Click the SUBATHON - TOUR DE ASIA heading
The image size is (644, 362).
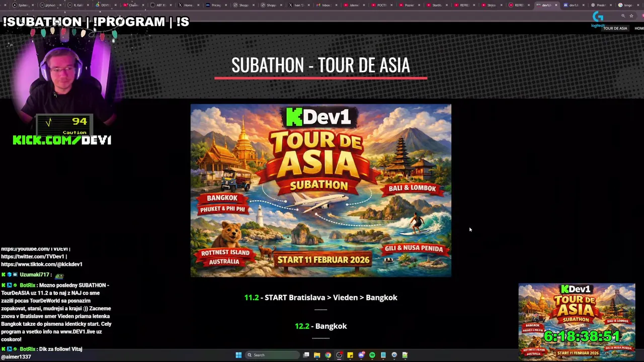click(x=320, y=65)
